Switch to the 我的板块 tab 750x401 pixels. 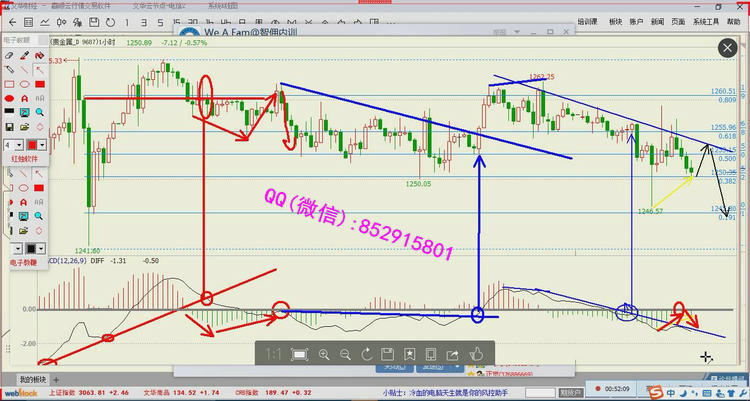click(32, 380)
